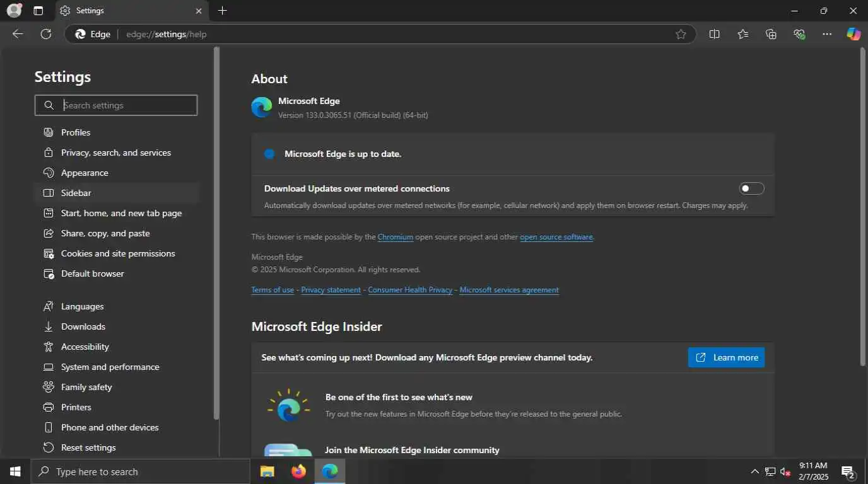
Task: Open a new tab with the plus button
Action: [222, 11]
